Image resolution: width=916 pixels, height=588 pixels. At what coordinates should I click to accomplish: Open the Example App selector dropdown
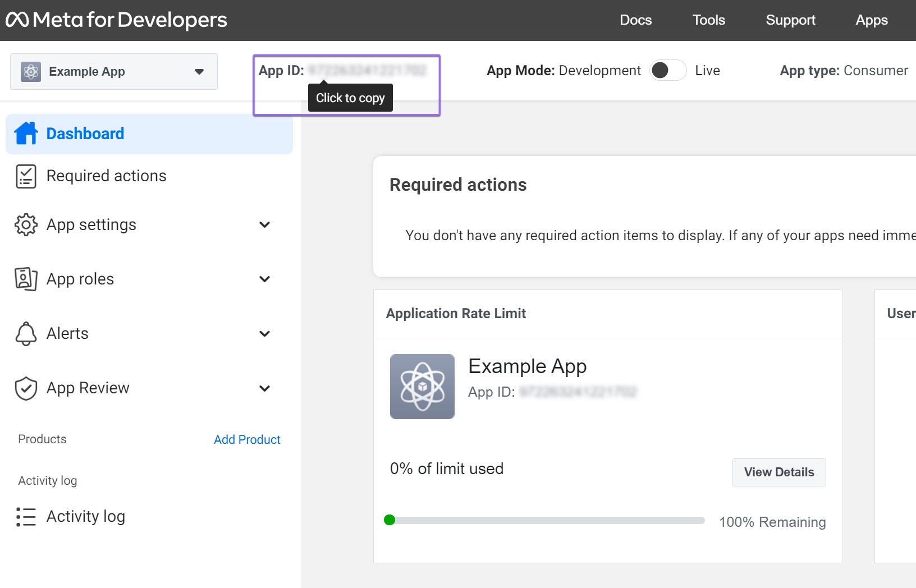(x=114, y=71)
